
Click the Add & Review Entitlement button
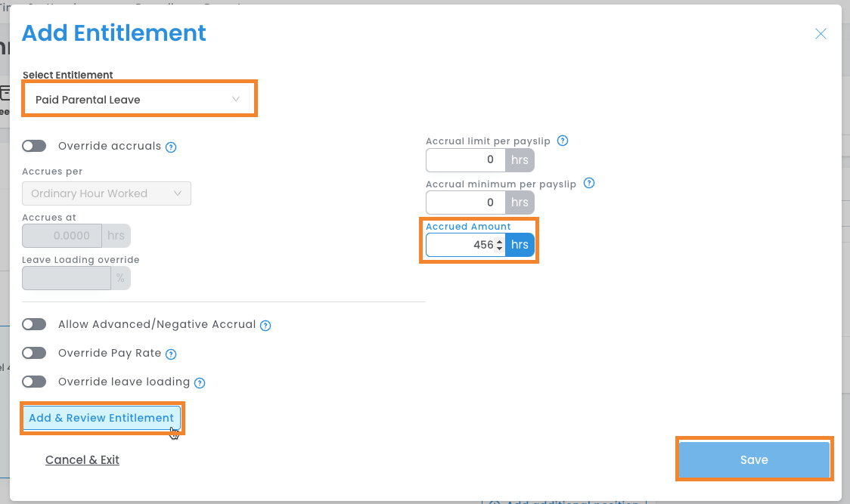101,418
